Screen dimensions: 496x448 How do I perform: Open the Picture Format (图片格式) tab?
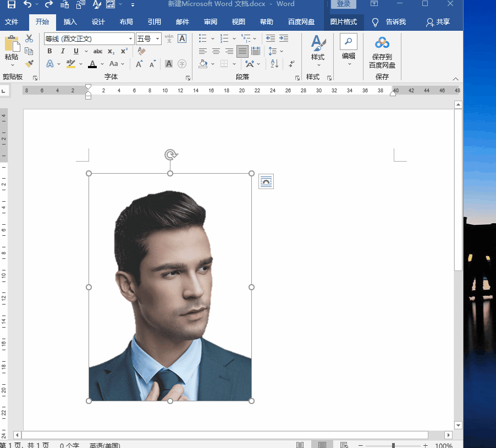(x=343, y=22)
